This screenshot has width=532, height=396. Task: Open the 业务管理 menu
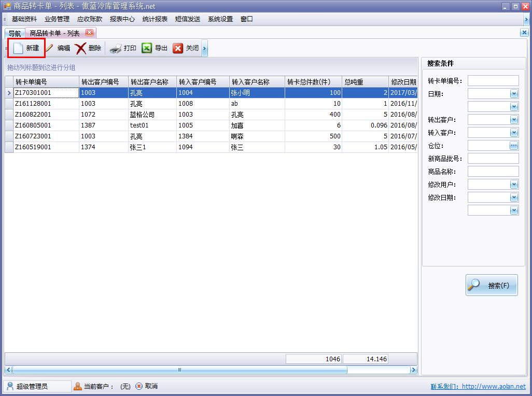coord(57,19)
